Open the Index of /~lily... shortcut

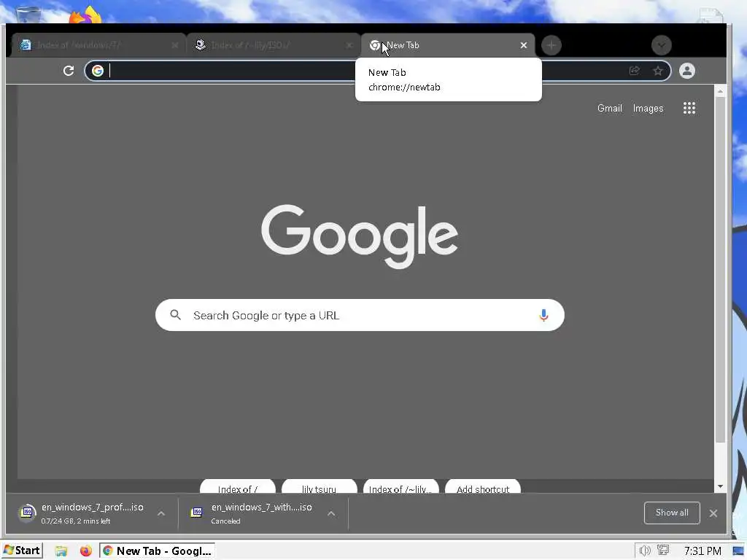pos(400,488)
